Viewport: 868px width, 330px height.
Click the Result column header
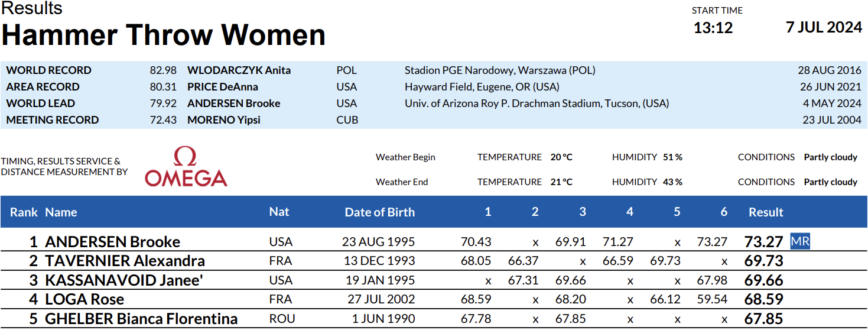[766, 212]
